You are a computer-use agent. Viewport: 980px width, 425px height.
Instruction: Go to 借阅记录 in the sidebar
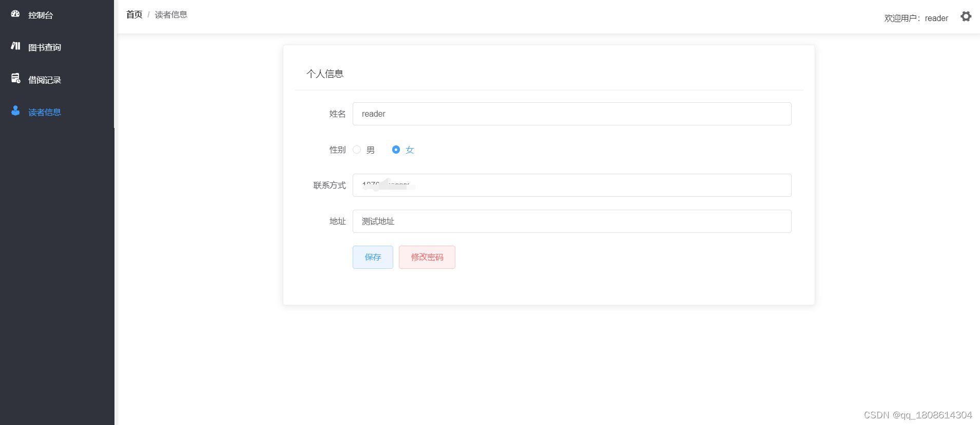[45, 80]
